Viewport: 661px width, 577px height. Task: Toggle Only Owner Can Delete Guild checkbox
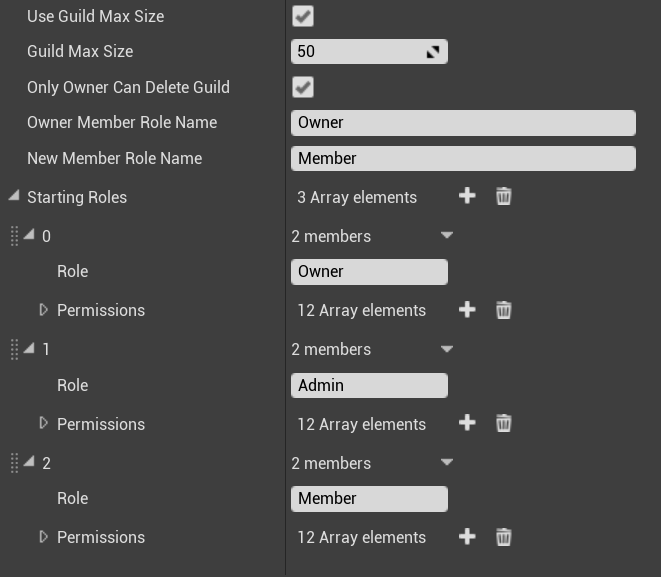pyautogui.click(x=302, y=87)
